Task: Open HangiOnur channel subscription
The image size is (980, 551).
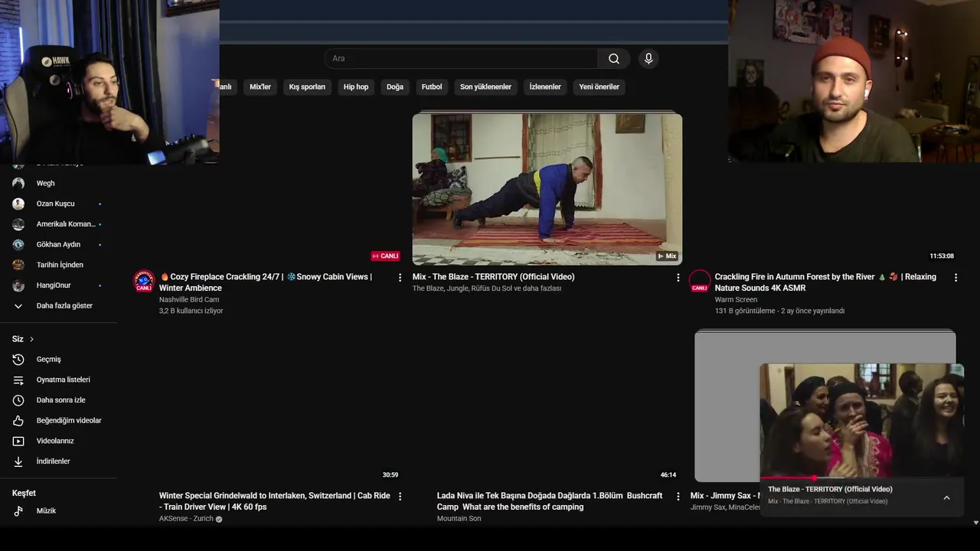Action: [x=54, y=285]
